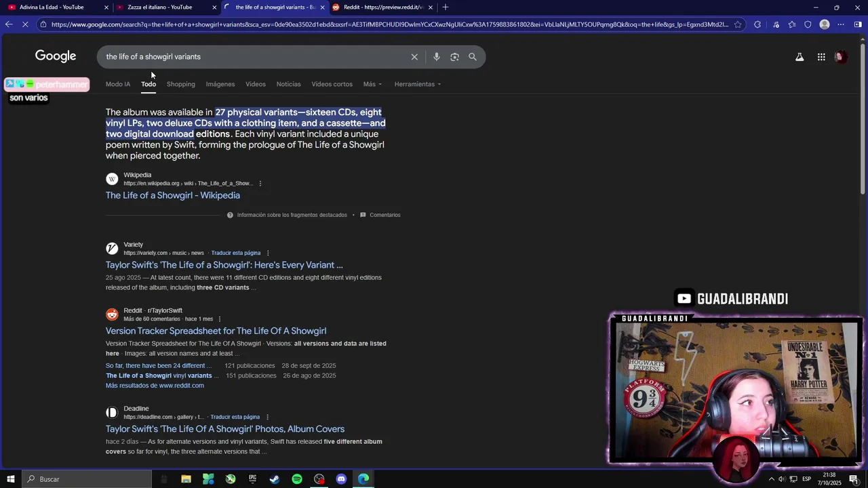Click the Google logo
Screen dimensions: 868x488
(x=56, y=56)
